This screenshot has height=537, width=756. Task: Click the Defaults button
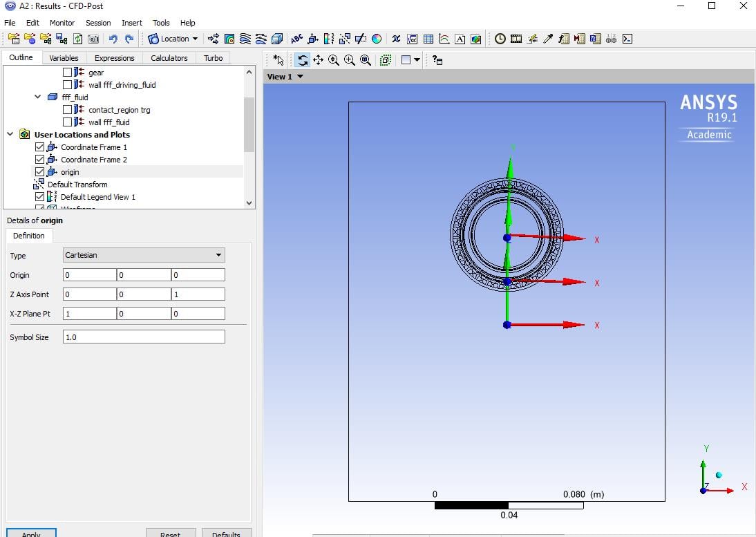[226, 534]
